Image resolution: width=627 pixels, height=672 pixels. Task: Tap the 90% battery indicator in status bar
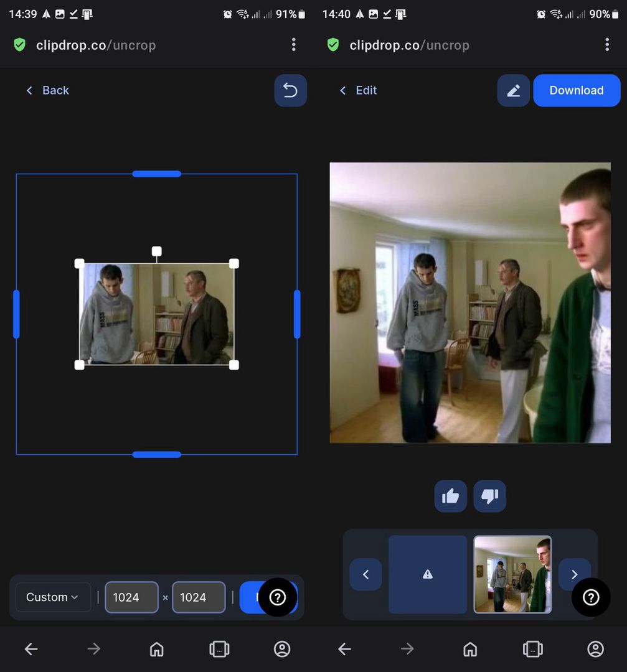tap(604, 14)
